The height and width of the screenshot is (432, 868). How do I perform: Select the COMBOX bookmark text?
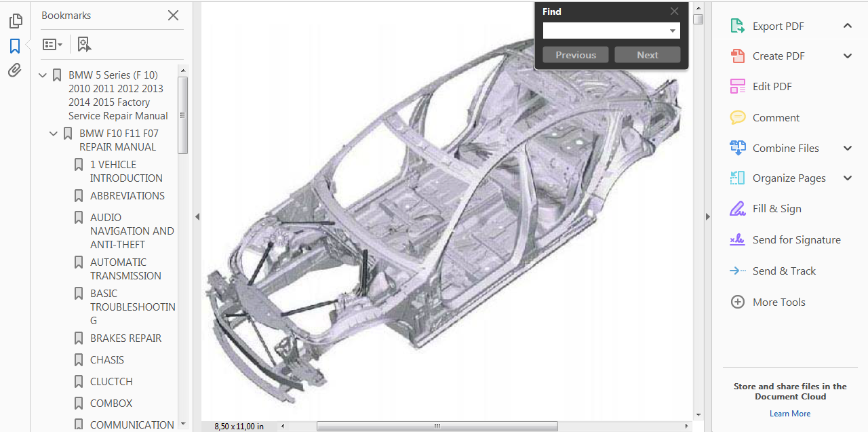pos(111,403)
